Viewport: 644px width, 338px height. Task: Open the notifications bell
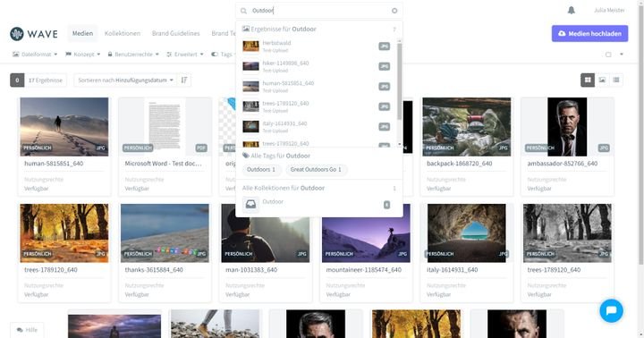pos(572,10)
